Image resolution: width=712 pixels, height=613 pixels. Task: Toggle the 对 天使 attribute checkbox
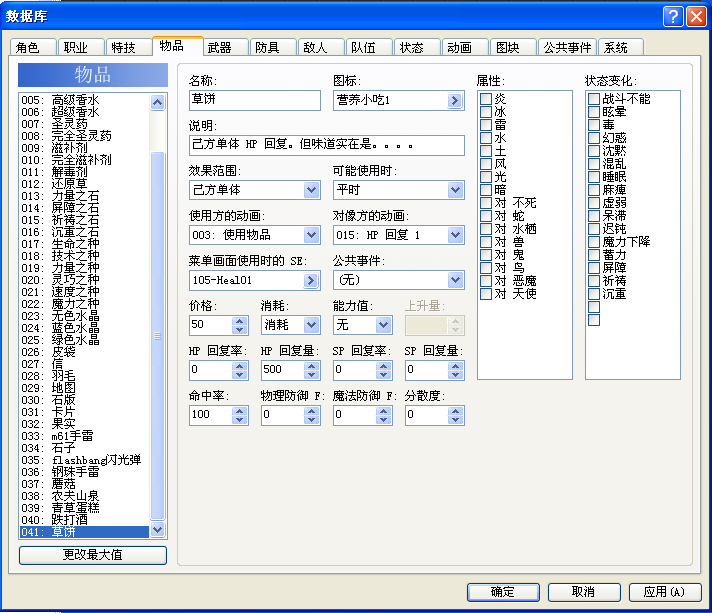(486, 294)
